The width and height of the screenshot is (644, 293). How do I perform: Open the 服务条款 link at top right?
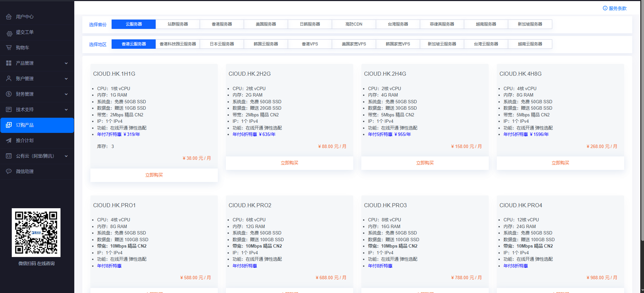tap(615, 8)
